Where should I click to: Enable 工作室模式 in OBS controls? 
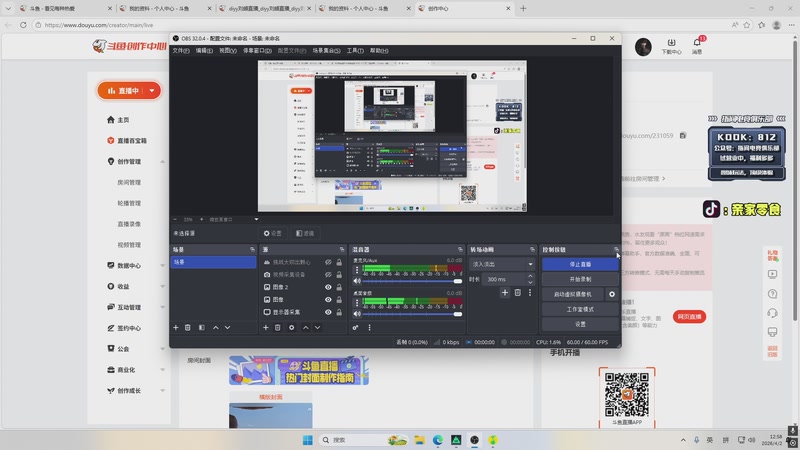point(580,309)
